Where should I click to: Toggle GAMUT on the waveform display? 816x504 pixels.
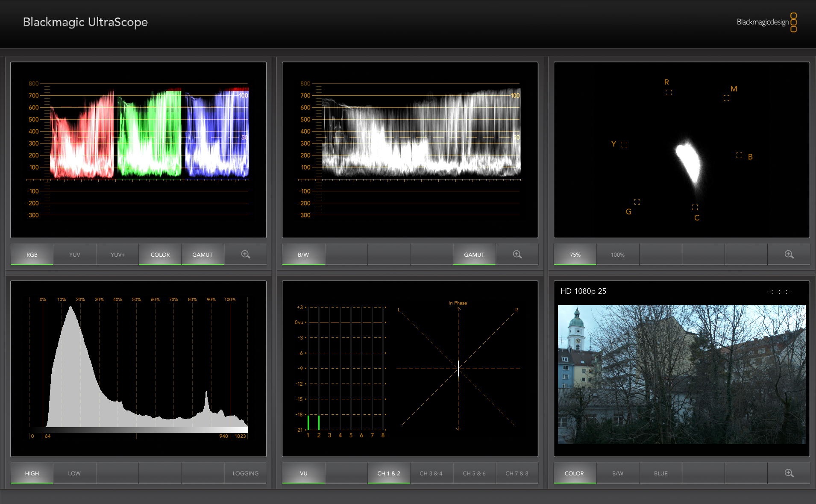tap(474, 255)
